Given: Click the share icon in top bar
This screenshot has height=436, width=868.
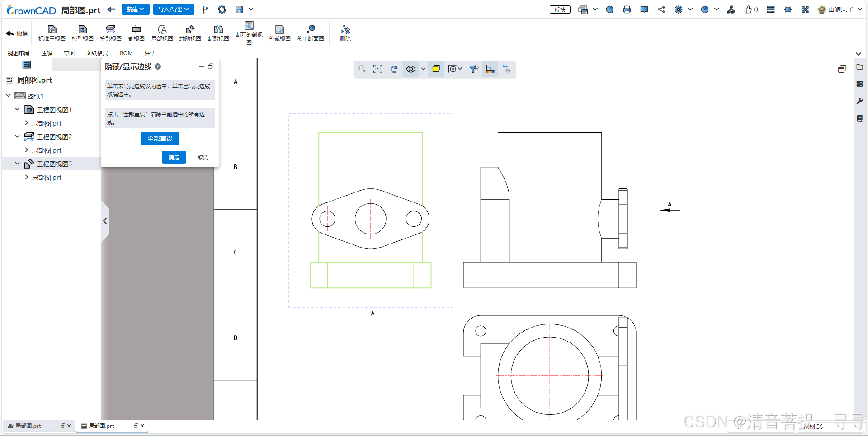Looking at the screenshot, I should [x=661, y=9].
